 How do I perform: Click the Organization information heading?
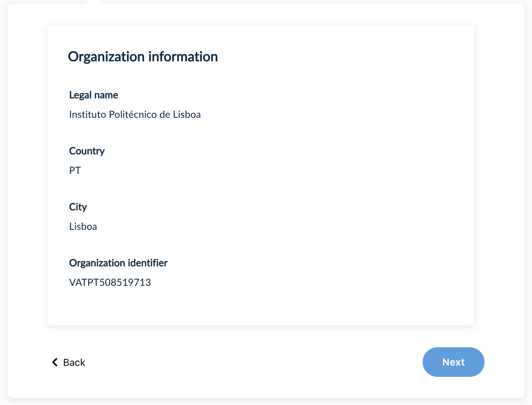point(143,57)
